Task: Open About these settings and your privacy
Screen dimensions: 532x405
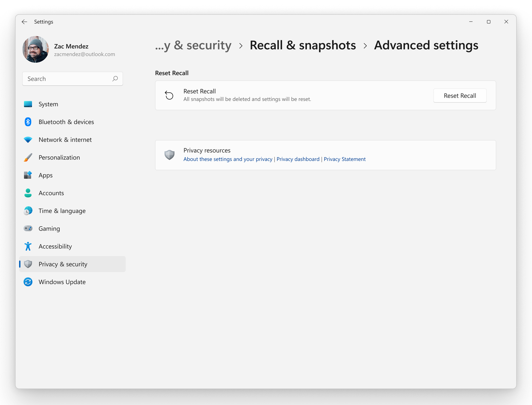Action: [x=228, y=159]
